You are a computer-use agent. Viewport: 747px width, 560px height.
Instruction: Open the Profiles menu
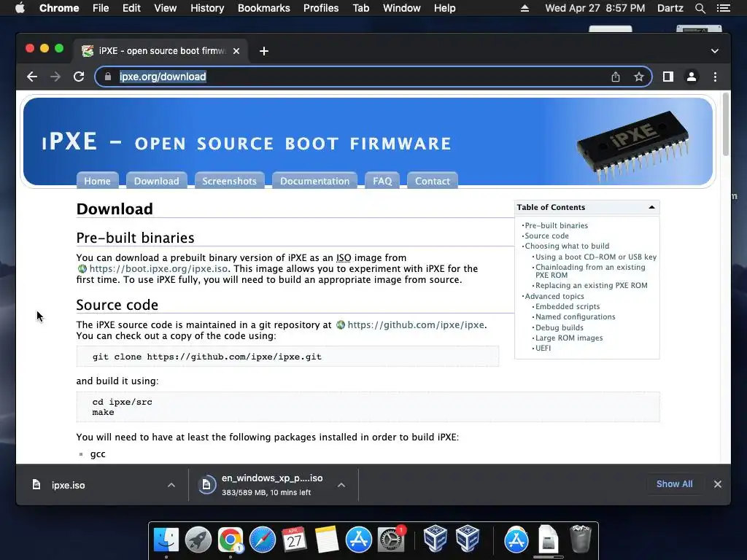point(321,8)
